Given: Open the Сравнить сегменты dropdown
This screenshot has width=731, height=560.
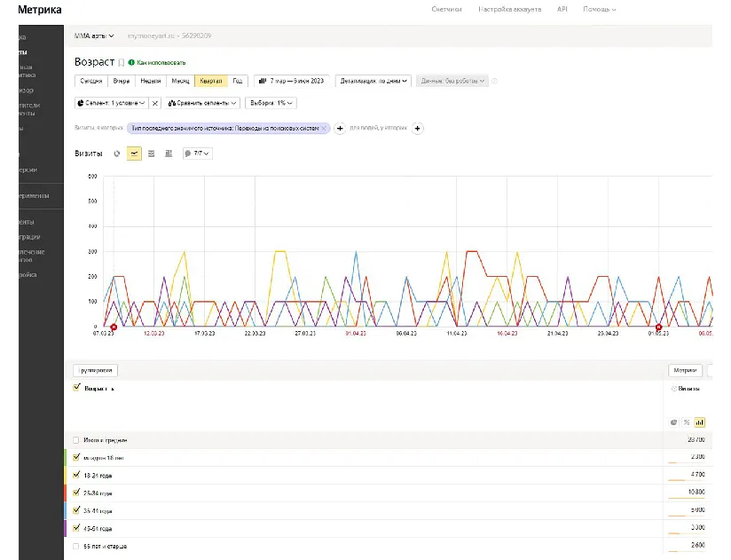Looking at the screenshot, I should 203,103.
